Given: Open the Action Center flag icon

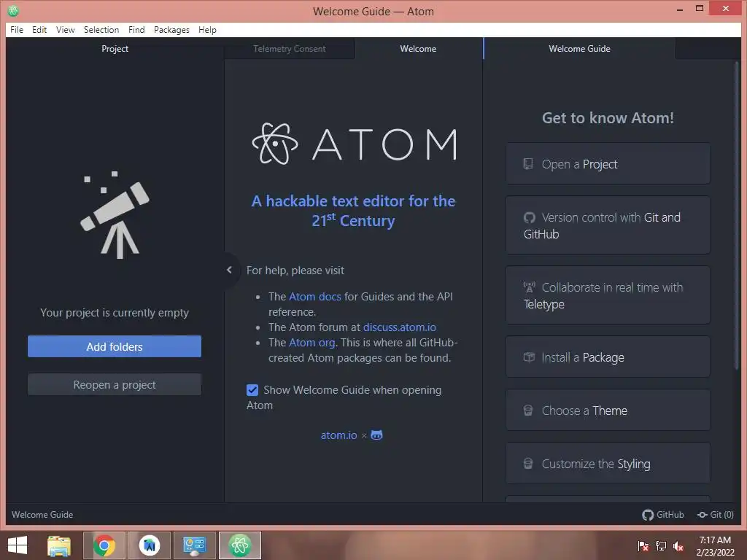Looking at the screenshot, I should (643, 546).
